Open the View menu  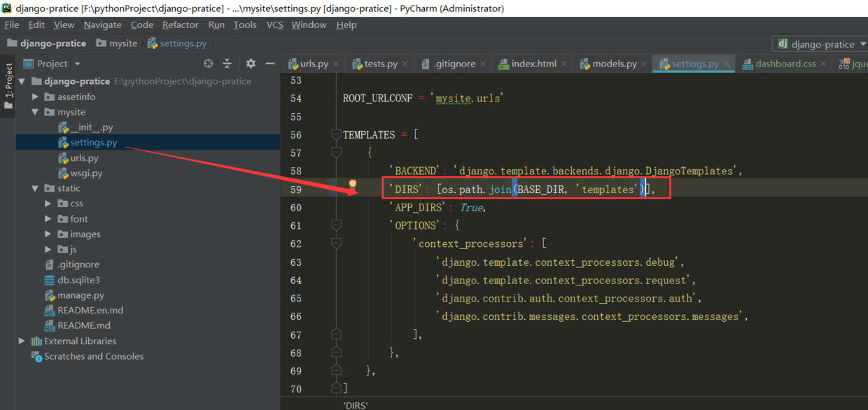click(x=64, y=24)
